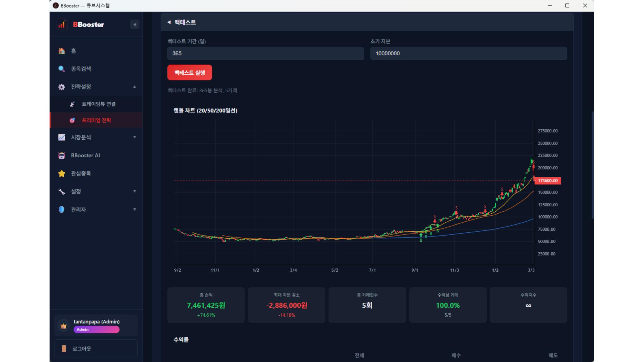Click the gear icon for 전략설정

61,87
